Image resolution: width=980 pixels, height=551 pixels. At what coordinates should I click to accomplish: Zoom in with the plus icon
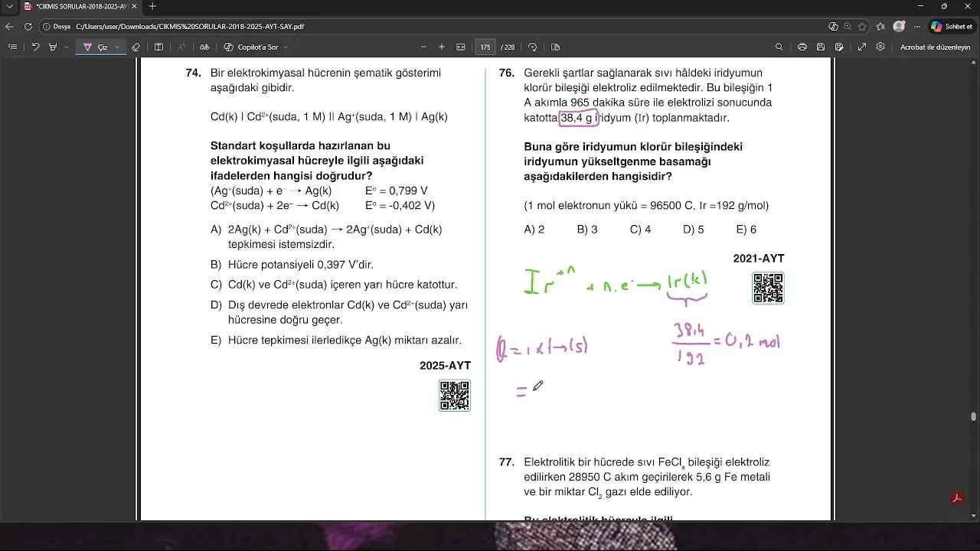pos(442,47)
